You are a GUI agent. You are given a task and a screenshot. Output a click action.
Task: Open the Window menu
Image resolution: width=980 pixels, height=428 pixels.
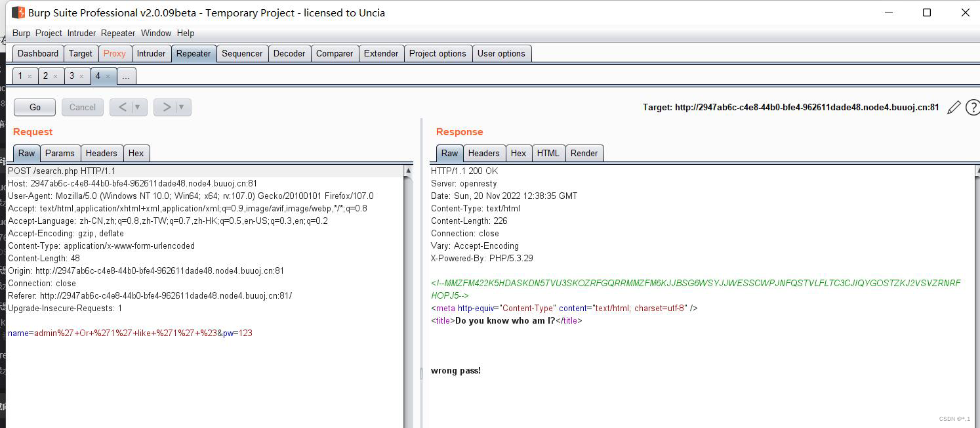[x=156, y=33]
